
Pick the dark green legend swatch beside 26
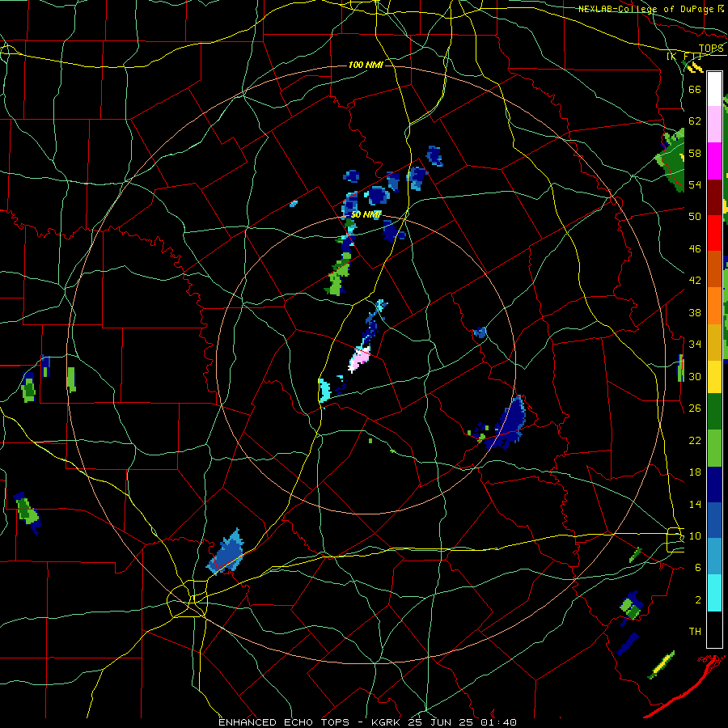coord(714,412)
